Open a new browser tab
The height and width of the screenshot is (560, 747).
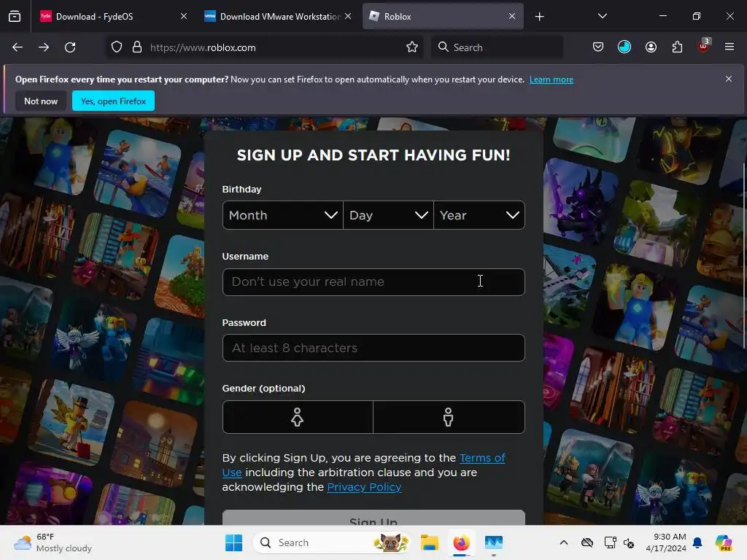pos(539,17)
